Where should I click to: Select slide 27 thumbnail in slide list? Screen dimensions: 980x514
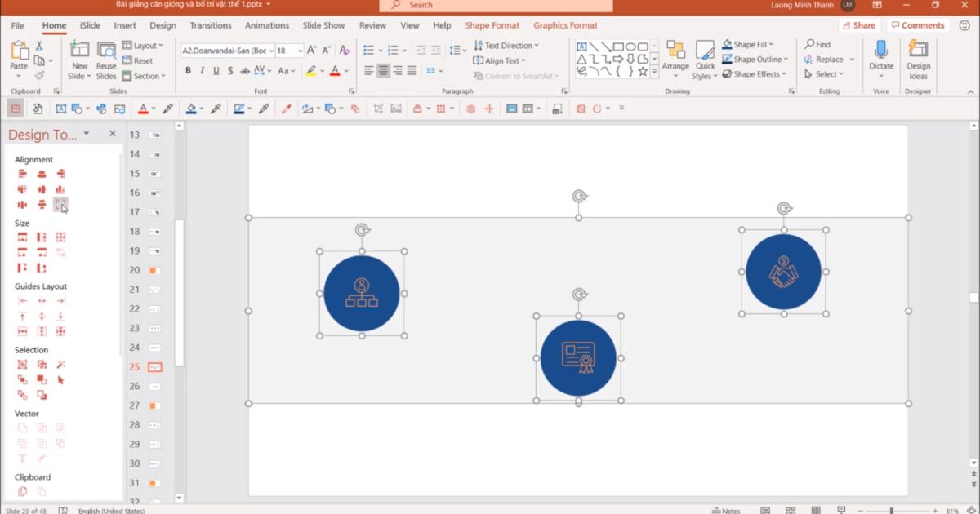point(154,405)
